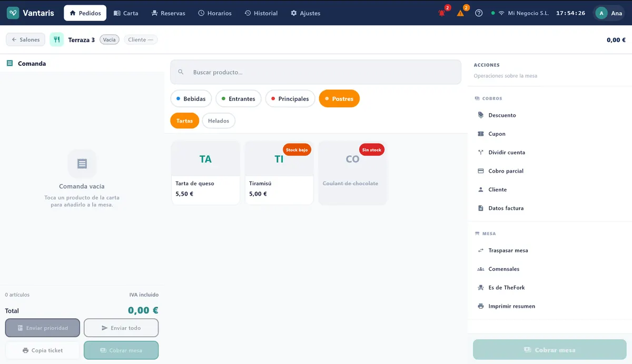Click the Comanda receipt header icon

(9, 63)
